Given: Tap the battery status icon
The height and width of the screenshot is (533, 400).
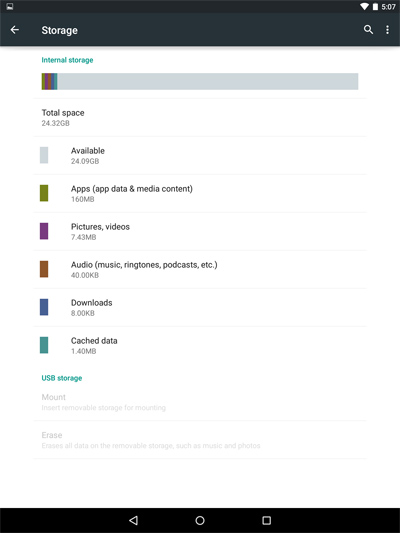Looking at the screenshot, I should pyautogui.click(x=375, y=6).
